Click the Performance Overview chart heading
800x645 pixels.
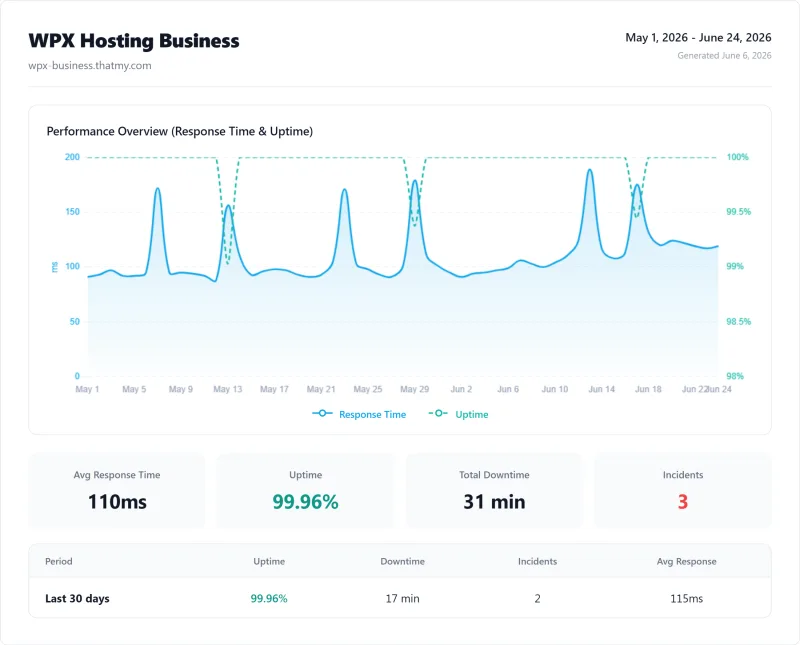point(180,131)
